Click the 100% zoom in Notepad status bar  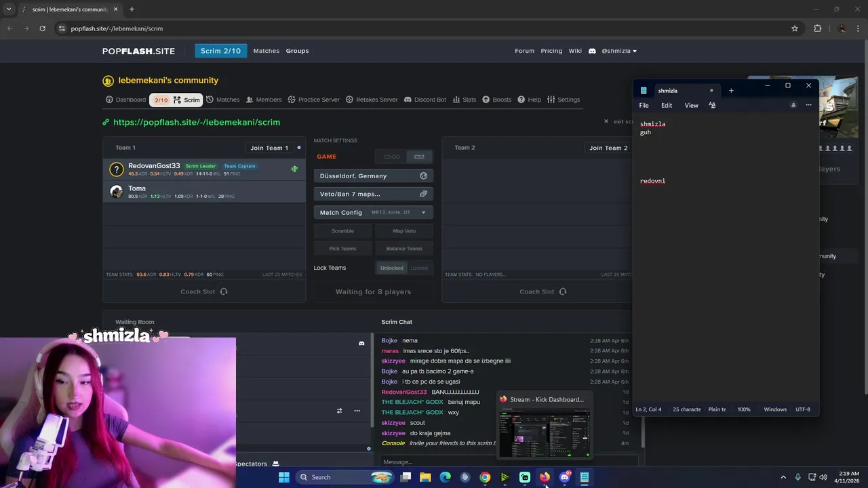coord(744,409)
